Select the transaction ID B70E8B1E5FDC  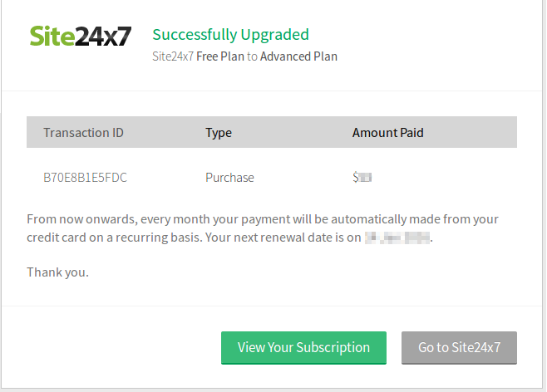click(85, 178)
